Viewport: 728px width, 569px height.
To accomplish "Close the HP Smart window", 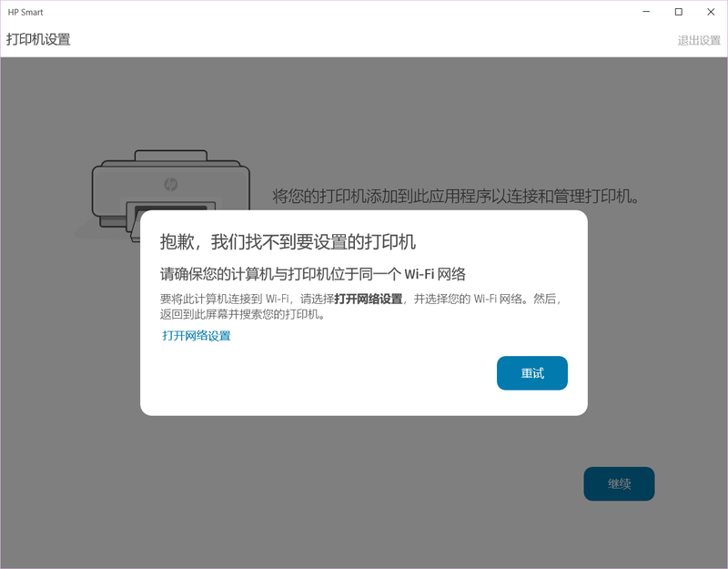I will pyautogui.click(x=711, y=12).
